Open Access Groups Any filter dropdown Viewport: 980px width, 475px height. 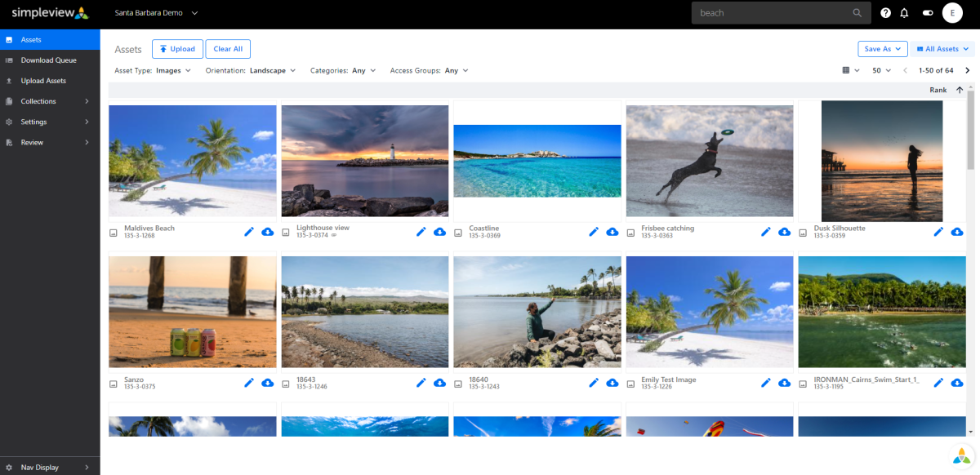click(430, 71)
